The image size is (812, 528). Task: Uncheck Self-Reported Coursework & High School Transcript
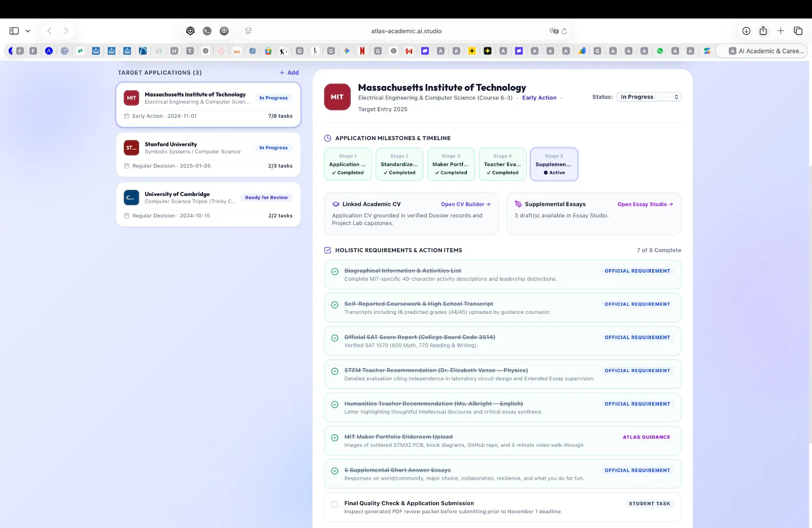tap(335, 305)
